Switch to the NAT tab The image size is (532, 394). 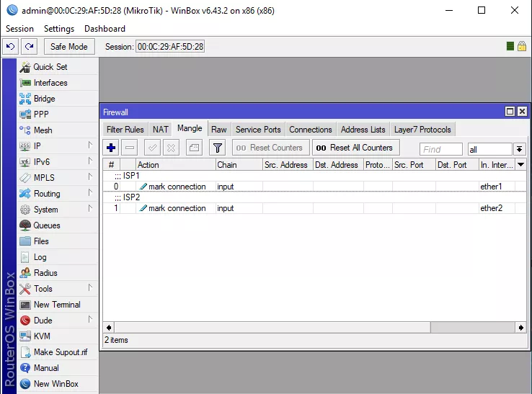[161, 130]
